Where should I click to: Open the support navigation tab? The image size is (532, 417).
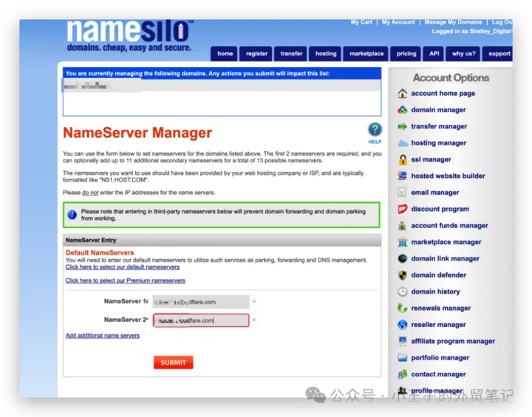[498, 54]
